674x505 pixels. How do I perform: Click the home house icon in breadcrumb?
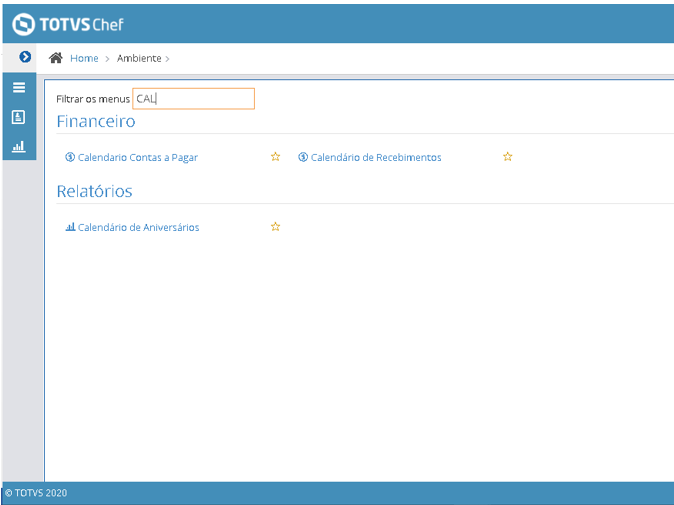(x=56, y=58)
